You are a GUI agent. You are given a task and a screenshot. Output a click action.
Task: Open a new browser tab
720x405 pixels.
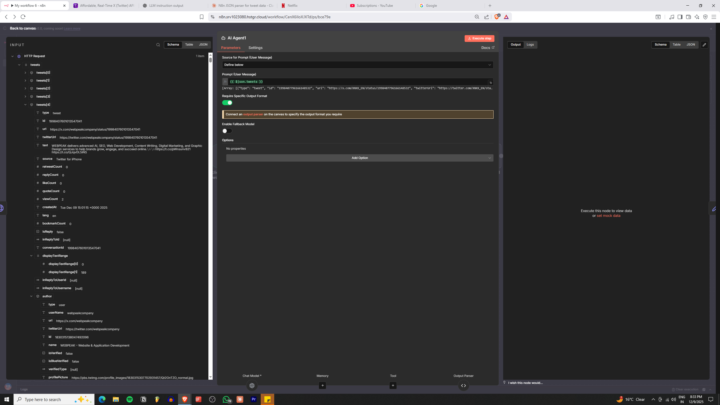[489, 6]
